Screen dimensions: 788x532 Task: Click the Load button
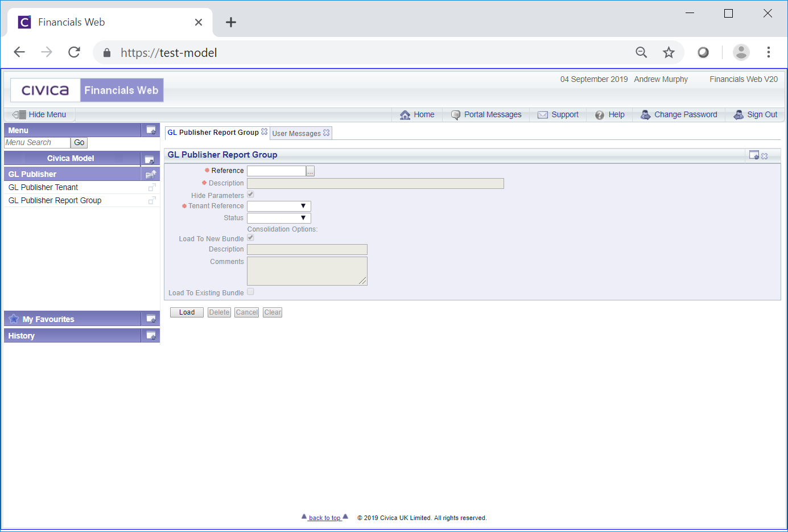coord(187,312)
